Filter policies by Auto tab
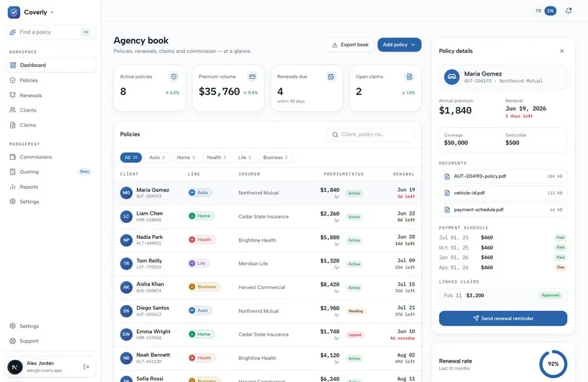Screen dimensions: 588x382 pos(157,157)
